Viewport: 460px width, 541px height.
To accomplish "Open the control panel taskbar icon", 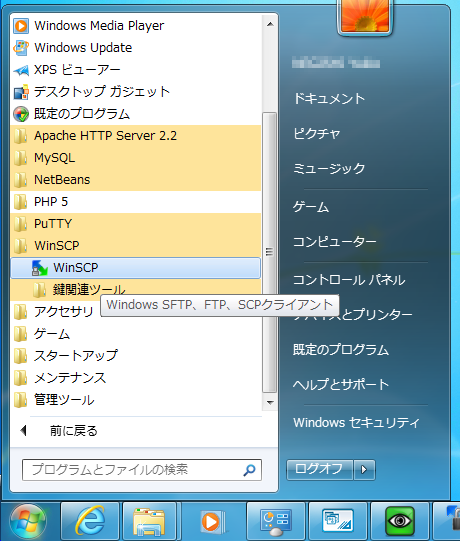I will coord(276,521).
